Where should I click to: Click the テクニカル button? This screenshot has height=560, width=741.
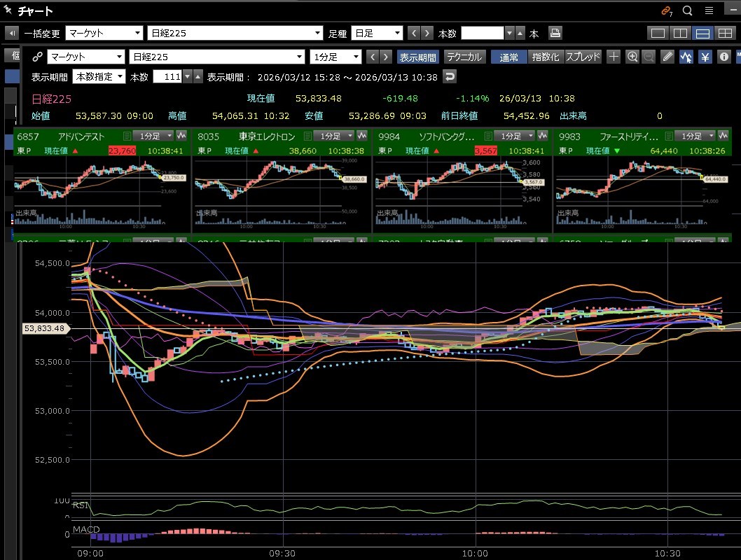pyautogui.click(x=464, y=57)
